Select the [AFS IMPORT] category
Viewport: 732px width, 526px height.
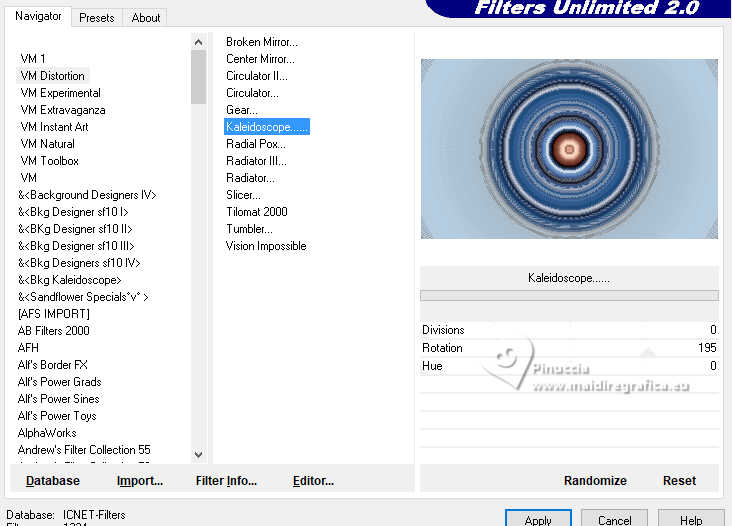tap(54, 314)
